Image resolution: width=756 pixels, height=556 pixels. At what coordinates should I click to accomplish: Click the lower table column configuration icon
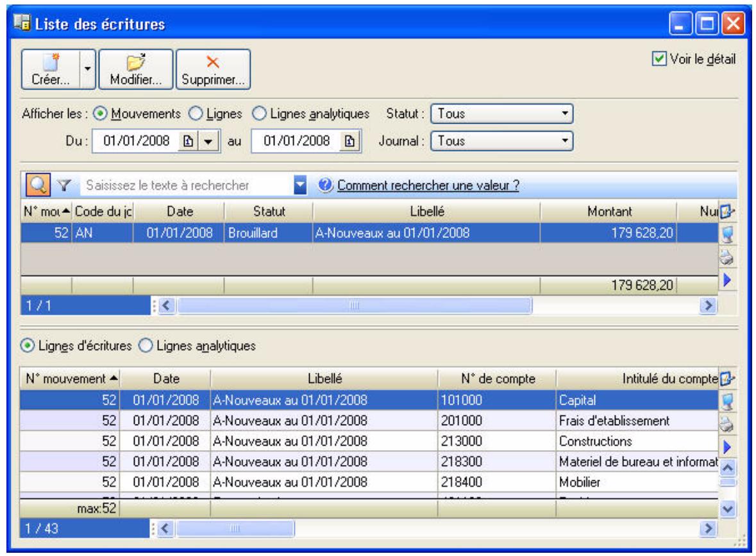[x=727, y=378]
